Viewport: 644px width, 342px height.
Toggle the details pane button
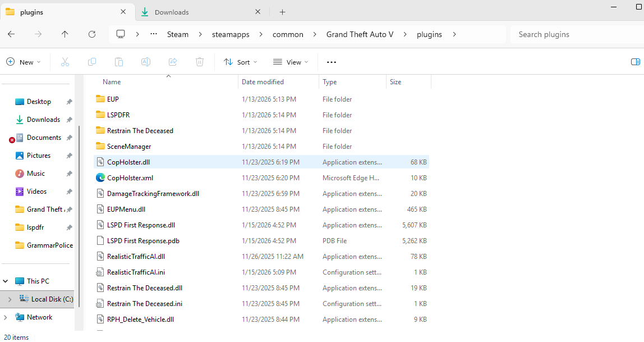(635, 62)
